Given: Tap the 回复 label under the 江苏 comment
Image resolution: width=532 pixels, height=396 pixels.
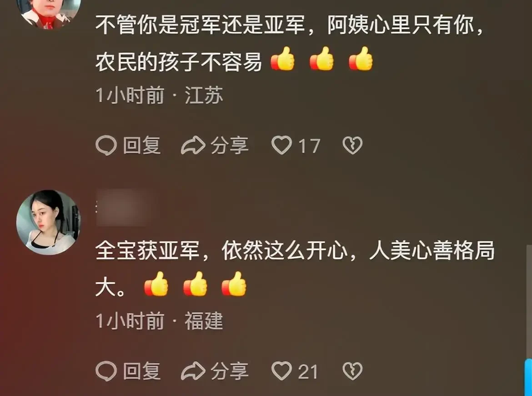Looking at the screenshot, I should 142,146.
